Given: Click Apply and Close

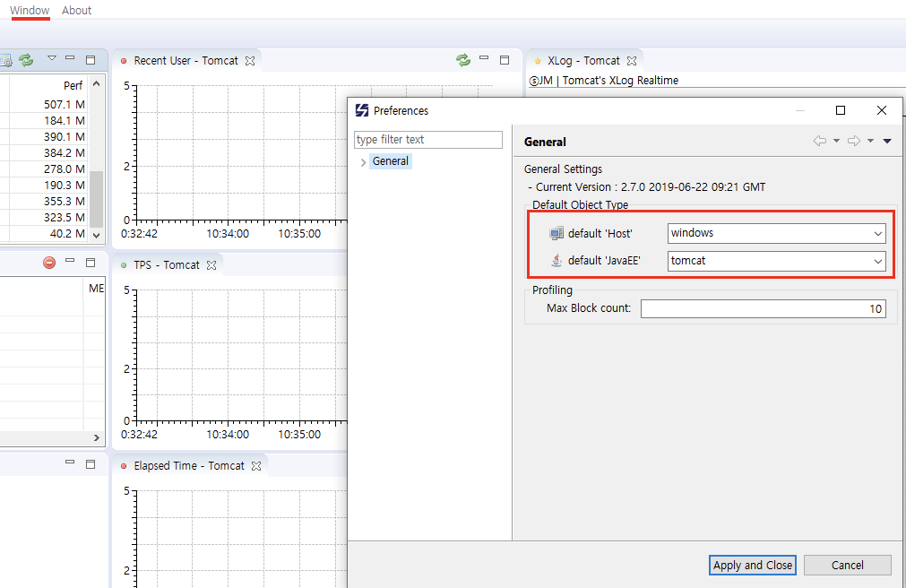Looking at the screenshot, I should 752,565.
